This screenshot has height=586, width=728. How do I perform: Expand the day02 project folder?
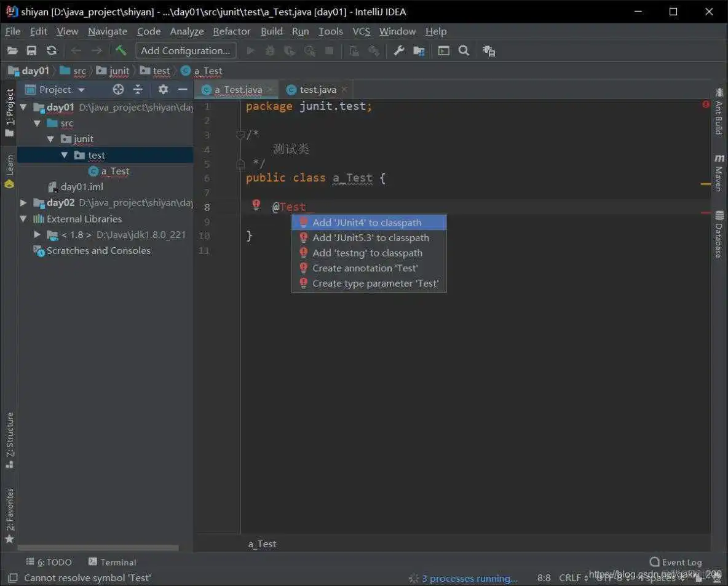click(23, 202)
